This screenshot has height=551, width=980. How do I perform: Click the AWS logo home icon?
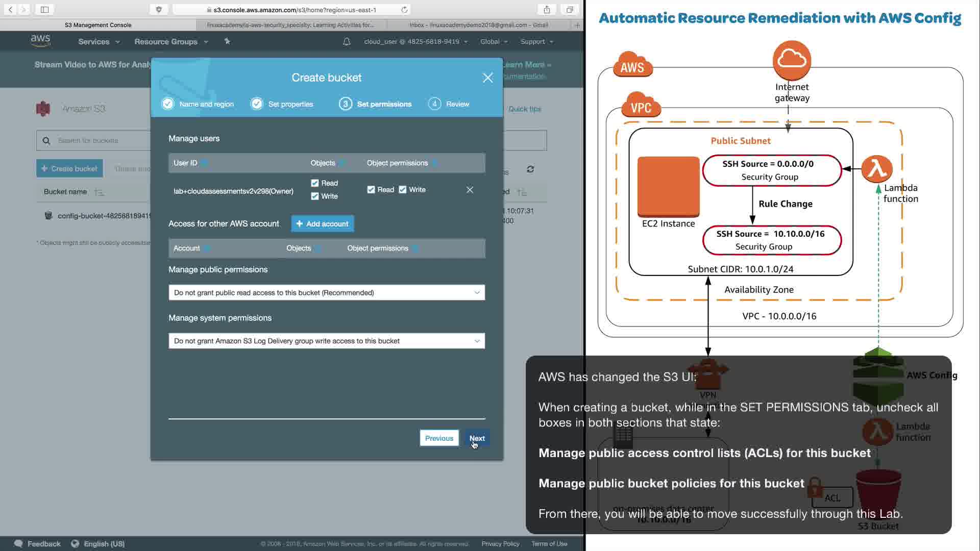pyautogui.click(x=40, y=41)
